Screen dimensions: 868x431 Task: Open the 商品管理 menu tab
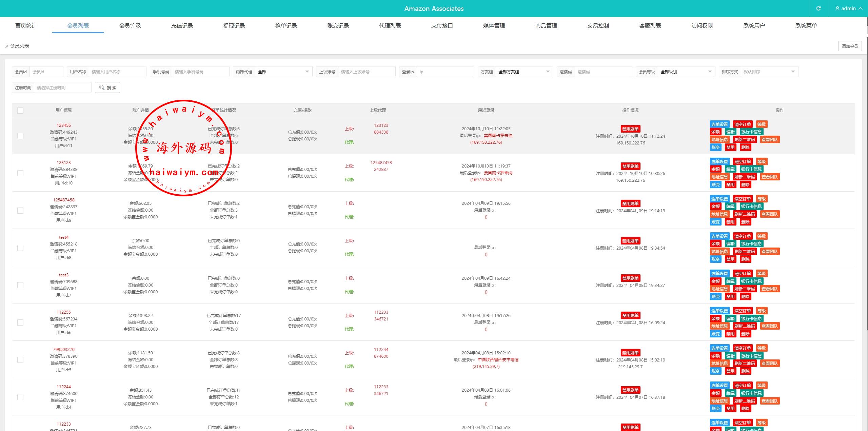pyautogui.click(x=546, y=25)
